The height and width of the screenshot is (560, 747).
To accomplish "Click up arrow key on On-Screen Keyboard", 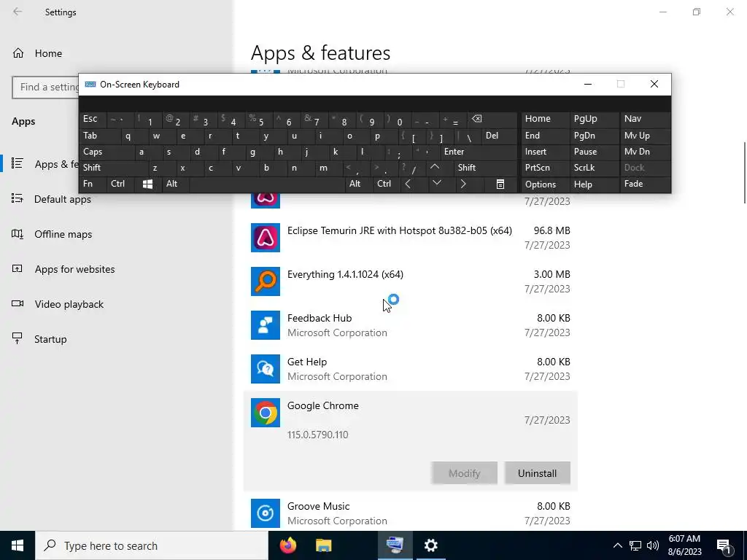I will (435, 168).
